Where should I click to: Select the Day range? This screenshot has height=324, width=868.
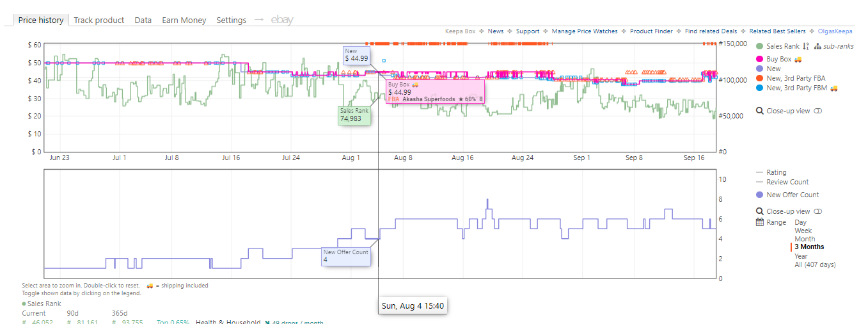(x=801, y=222)
